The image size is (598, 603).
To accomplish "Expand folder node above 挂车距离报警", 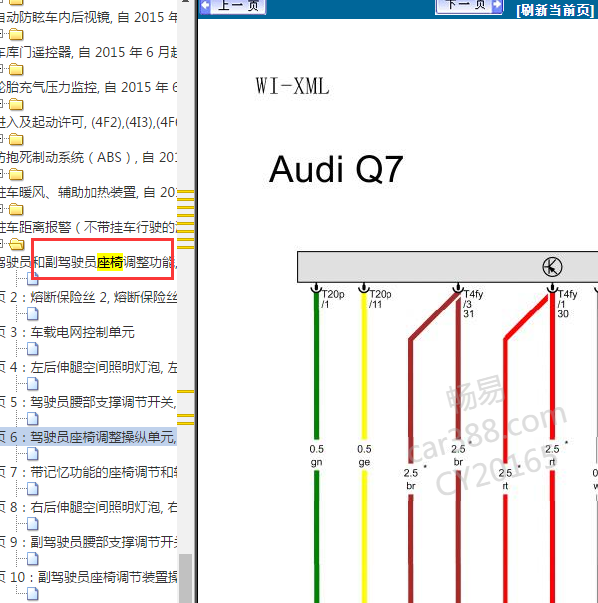I will [1, 209].
